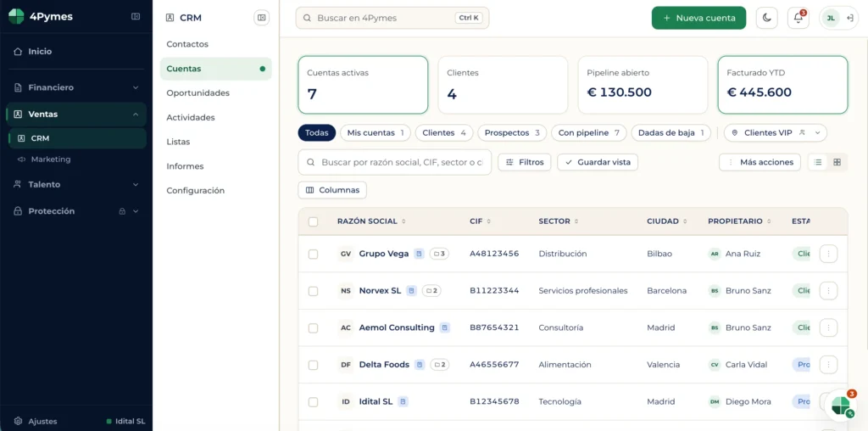Open notifications bell icon
868x431 pixels.
[x=798, y=18]
